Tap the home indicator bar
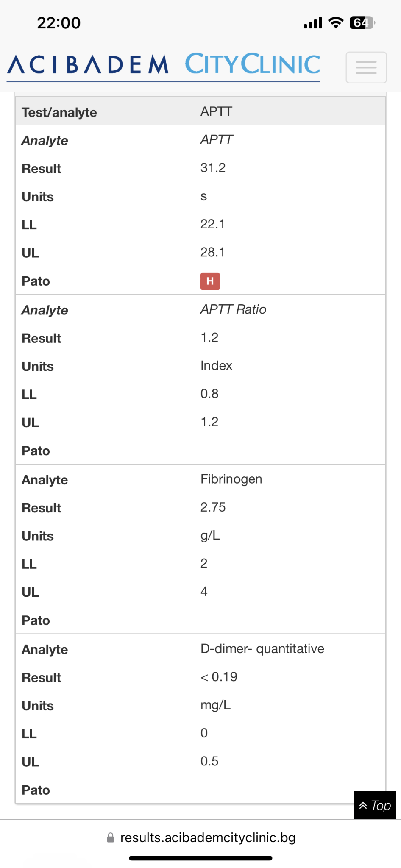The image size is (401, 868). click(200, 858)
